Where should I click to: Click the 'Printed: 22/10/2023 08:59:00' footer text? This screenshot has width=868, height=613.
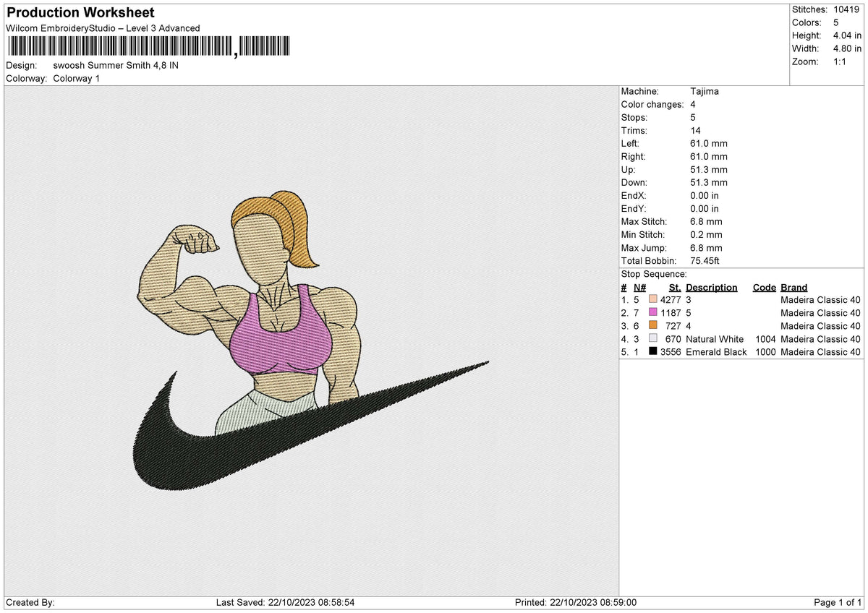click(575, 603)
